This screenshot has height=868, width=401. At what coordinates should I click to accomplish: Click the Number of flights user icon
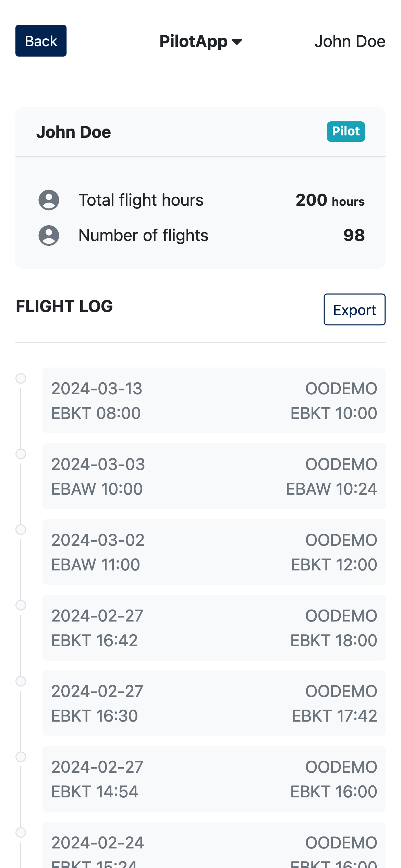[49, 236]
